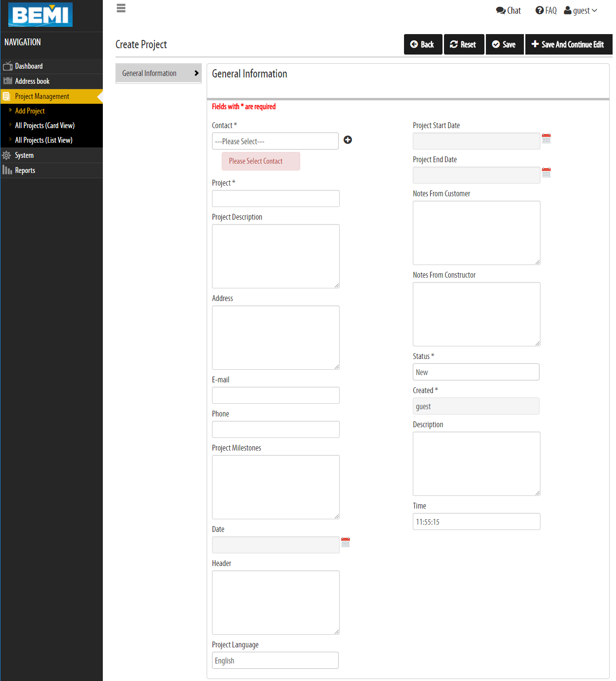
Task: Click the Create Project page title
Action: coord(141,44)
